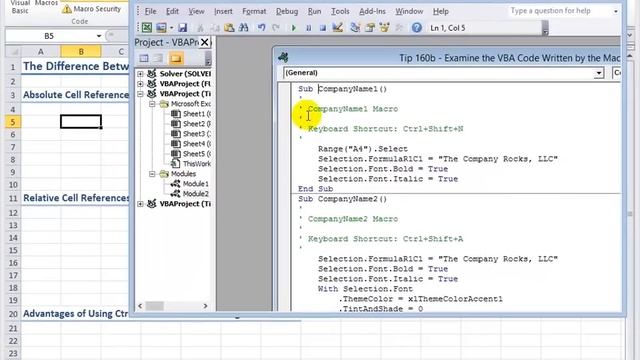The width and height of the screenshot is (640, 360).
Task: Select column A header in Excel
Action: point(40,52)
